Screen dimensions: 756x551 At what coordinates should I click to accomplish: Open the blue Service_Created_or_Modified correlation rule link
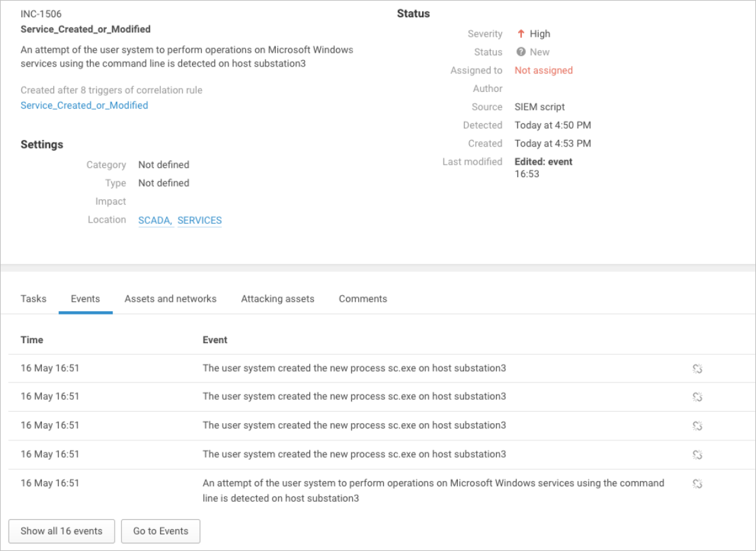[x=84, y=105]
